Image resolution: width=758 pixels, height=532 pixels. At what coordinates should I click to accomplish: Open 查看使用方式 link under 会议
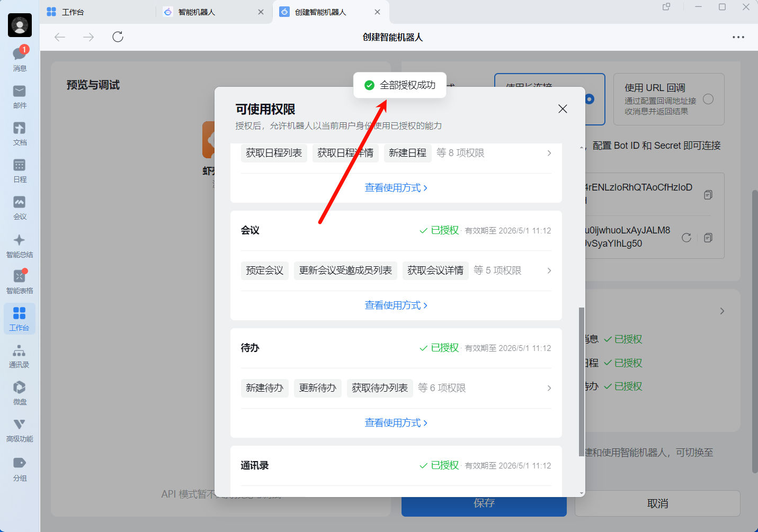pyautogui.click(x=396, y=305)
